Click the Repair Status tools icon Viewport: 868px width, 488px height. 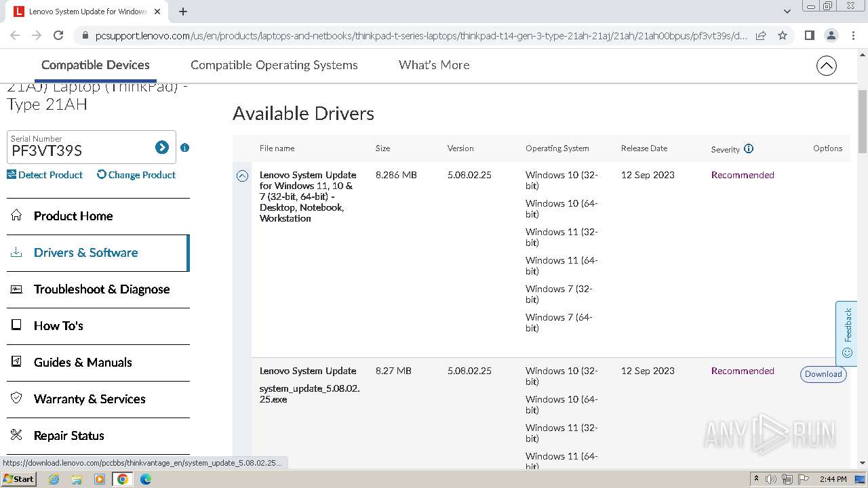click(16, 435)
